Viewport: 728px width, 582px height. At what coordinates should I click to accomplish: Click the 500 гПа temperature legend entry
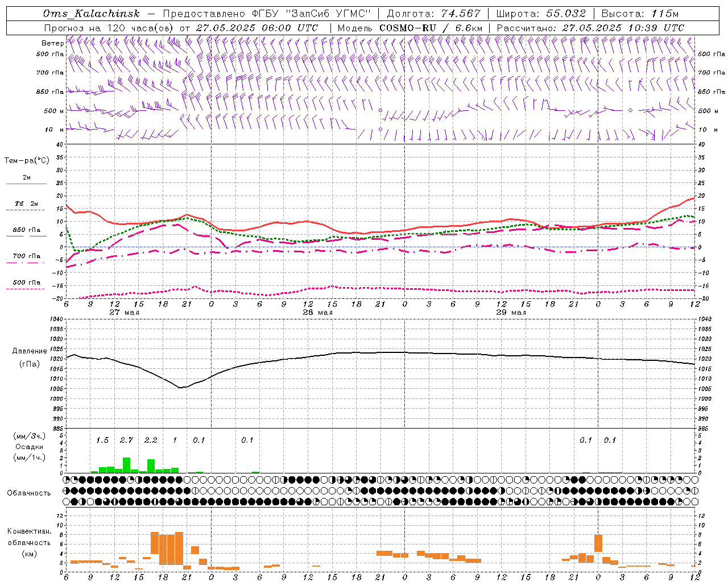[26, 282]
